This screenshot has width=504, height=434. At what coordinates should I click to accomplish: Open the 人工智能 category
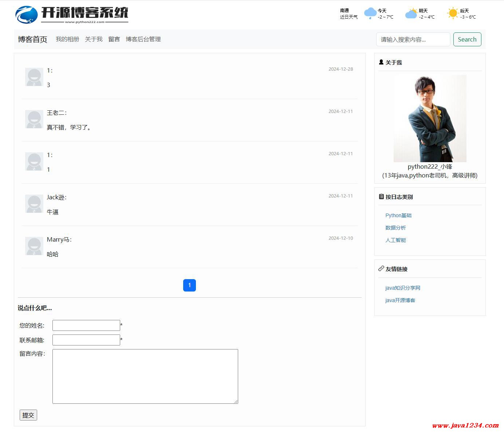tap(395, 240)
